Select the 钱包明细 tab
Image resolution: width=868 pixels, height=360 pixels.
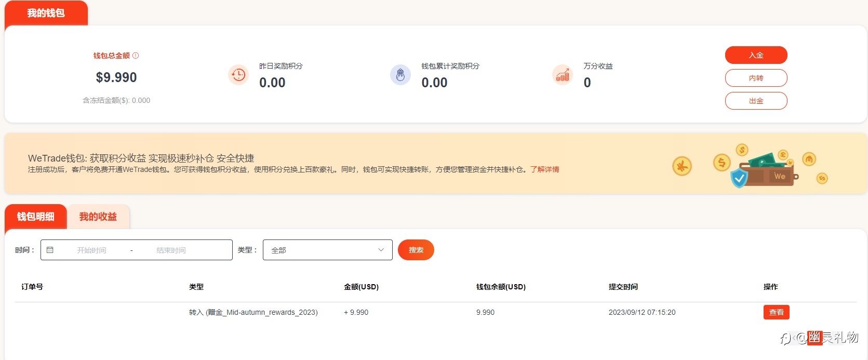(x=36, y=217)
